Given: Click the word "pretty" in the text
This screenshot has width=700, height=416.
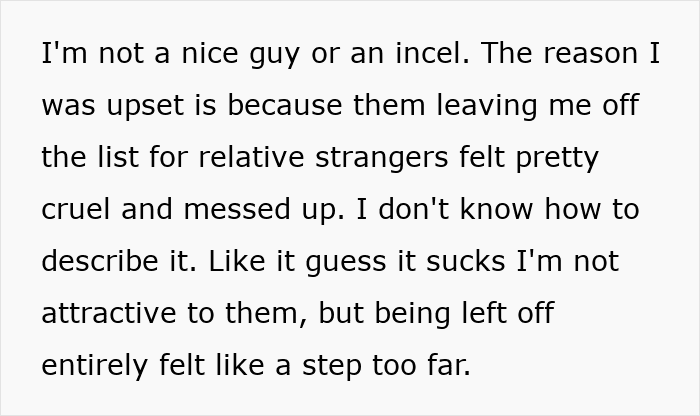Looking at the screenshot, I should (557, 159).
